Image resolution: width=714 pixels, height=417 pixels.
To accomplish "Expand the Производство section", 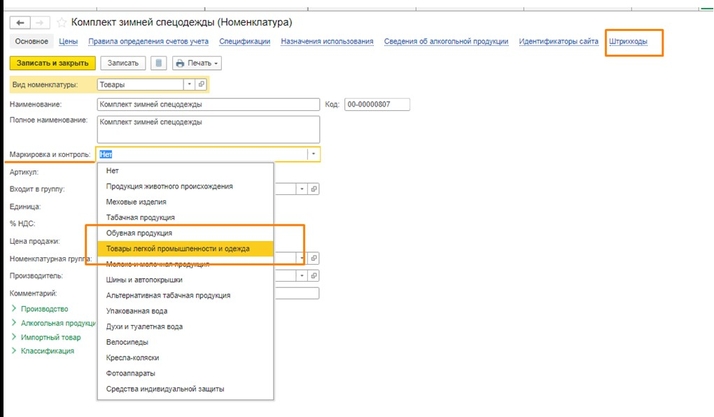I will [40, 309].
